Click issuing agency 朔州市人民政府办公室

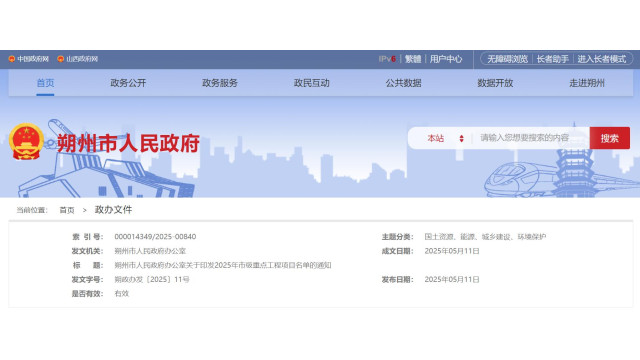coord(150,251)
